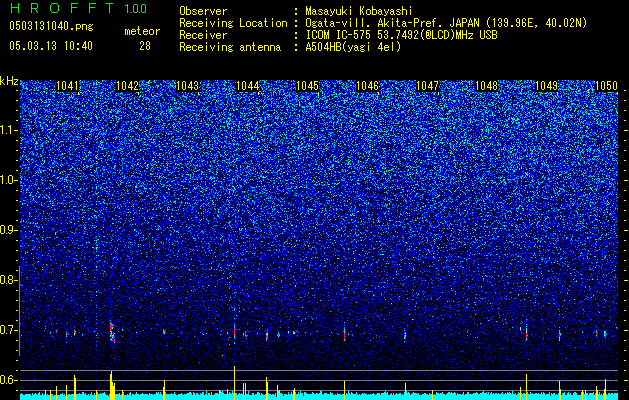Click time marker 1050
The height and width of the screenshot is (400, 629).
tap(606, 86)
